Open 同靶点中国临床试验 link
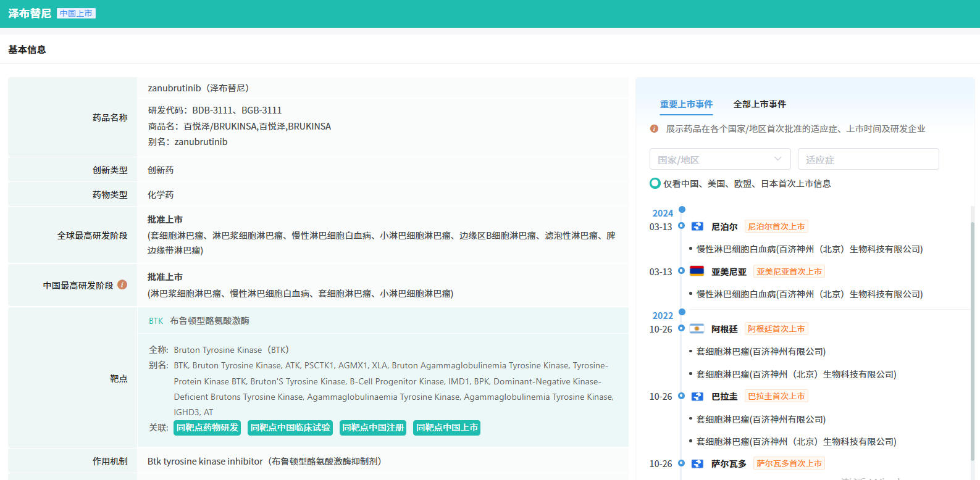This screenshot has height=480, width=980. [x=290, y=428]
